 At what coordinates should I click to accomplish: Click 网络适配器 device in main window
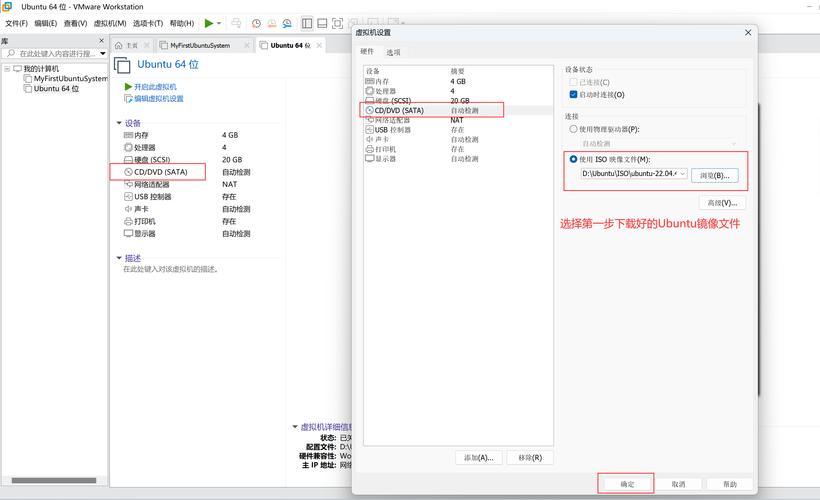[147, 184]
